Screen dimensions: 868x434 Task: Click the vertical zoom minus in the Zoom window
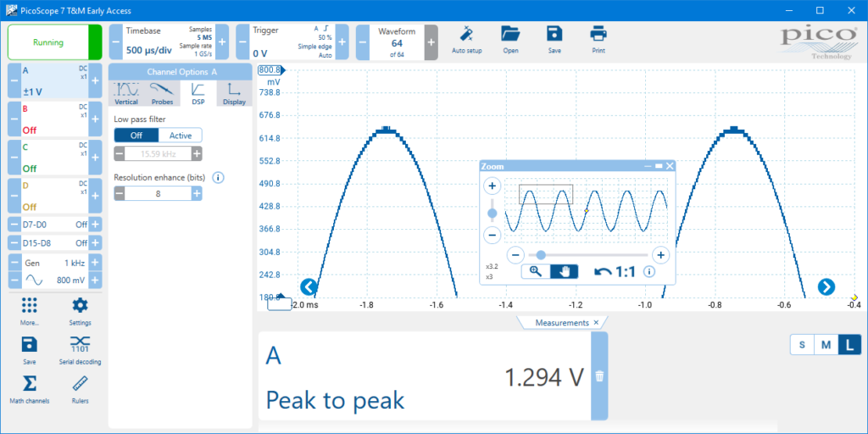[x=492, y=236]
